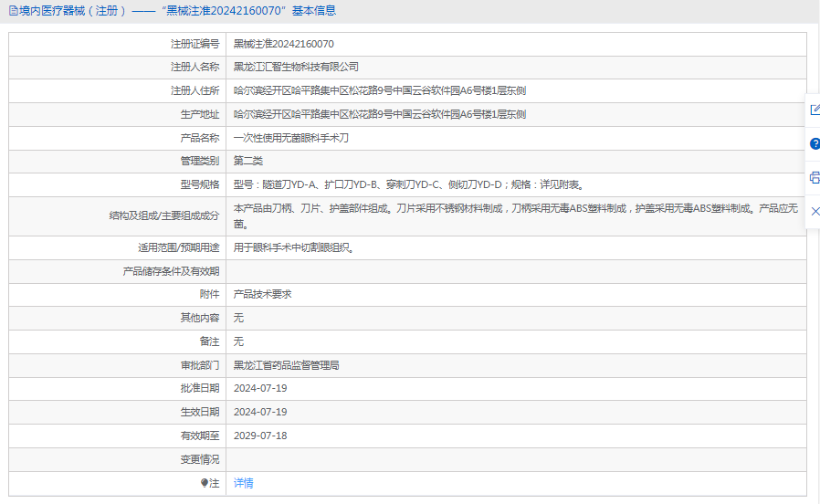Click the product name 一次性使用无菌眼科手术刀
Screen dimensions: 820x504
click(x=291, y=138)
